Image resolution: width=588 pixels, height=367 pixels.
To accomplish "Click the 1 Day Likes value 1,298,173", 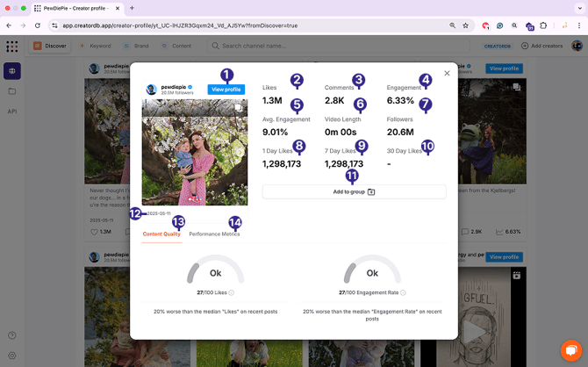I will click(x=281, y=164).
